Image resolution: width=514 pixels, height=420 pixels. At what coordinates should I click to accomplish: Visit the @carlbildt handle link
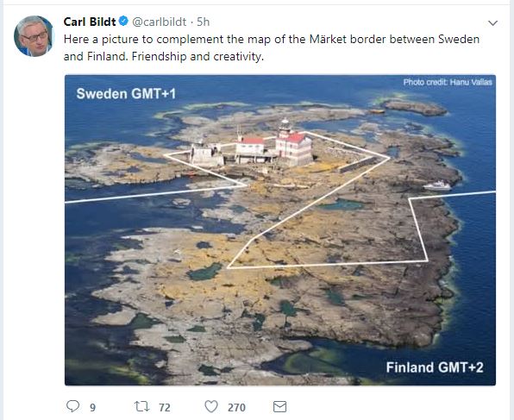pos(160,22)
